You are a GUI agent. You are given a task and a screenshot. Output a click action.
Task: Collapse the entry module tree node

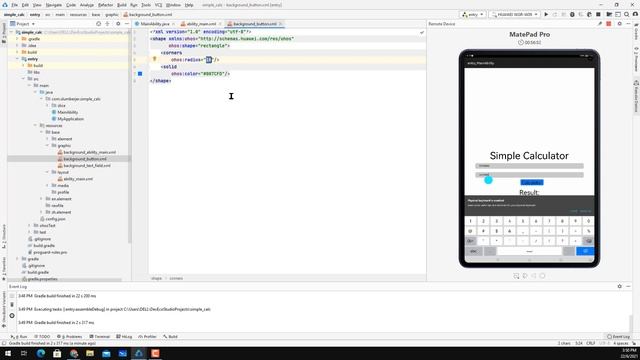pos(18,59)
